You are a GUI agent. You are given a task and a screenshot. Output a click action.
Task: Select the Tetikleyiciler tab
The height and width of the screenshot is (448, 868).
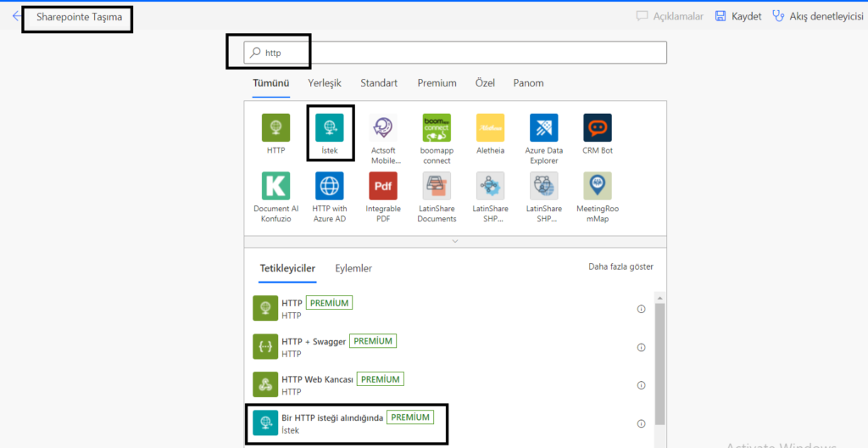[287, 268]
